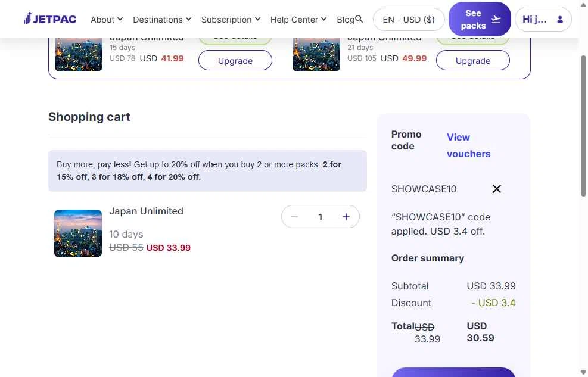
Task: Expand the Help Center menu
Action: (x=298, y=20)
